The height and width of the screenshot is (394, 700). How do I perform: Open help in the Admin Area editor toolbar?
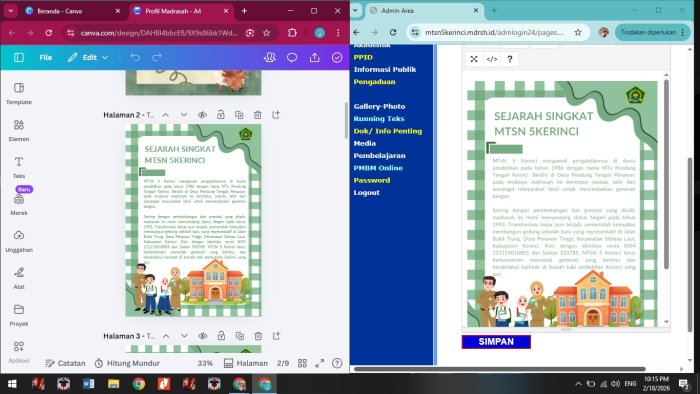point(509,59)
